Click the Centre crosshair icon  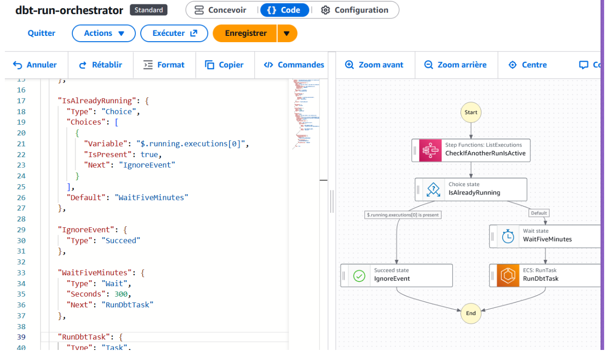[512, 64]
